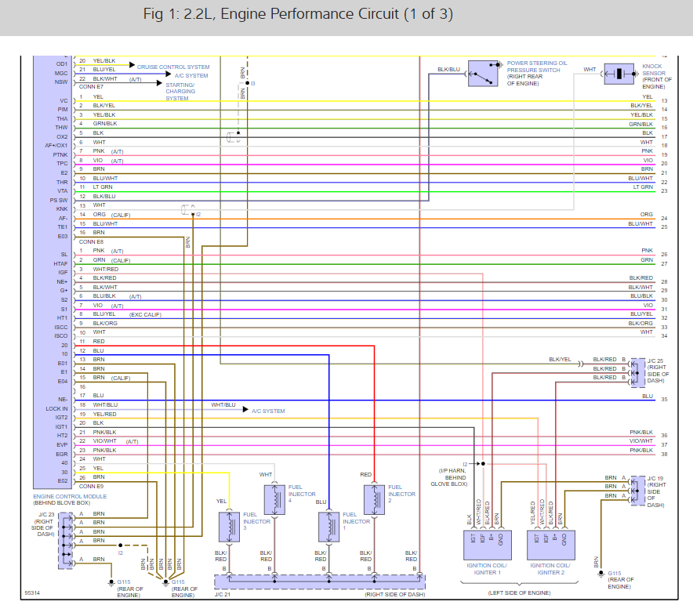
Task: Click the engine control module block
Action: pos(53,272)
